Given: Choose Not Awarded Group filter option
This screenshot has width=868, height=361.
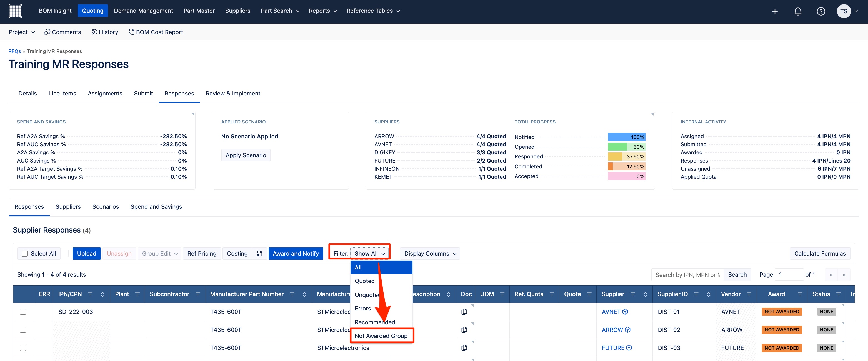Looking at the screenshot, I should pos(381,336).
